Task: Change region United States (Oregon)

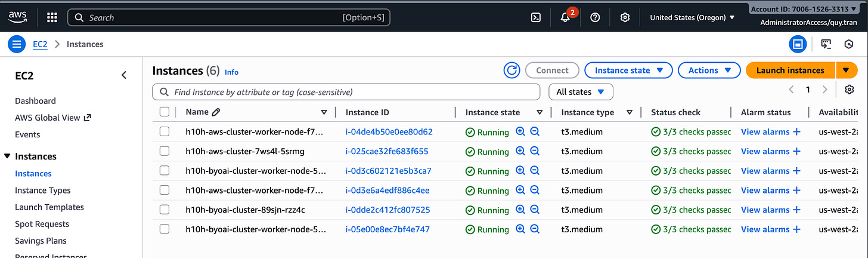Action: 692,18
